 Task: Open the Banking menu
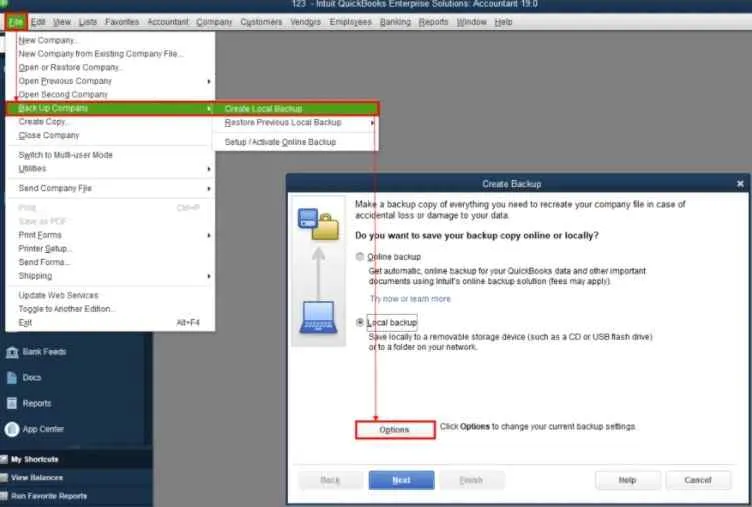tap(395, 22)
